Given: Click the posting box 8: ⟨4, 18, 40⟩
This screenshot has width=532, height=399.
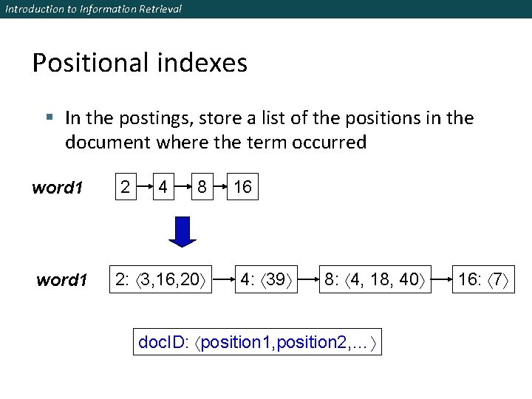Looking at the screenshot, I should click(375, 279).
